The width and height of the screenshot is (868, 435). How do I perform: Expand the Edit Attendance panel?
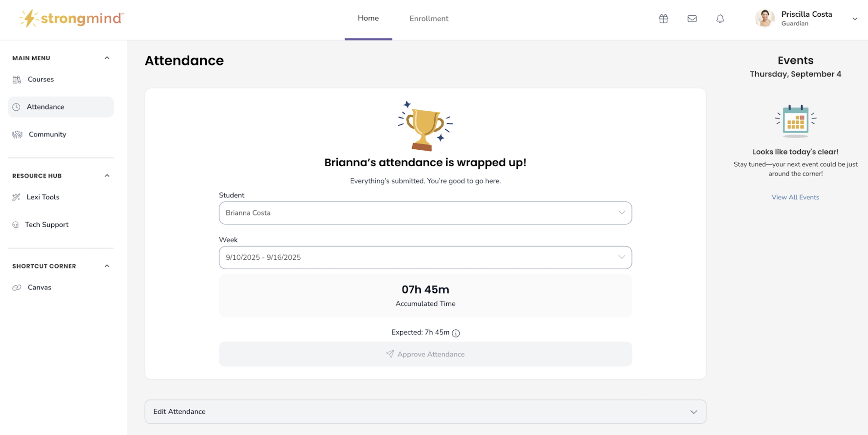point(425,411)
